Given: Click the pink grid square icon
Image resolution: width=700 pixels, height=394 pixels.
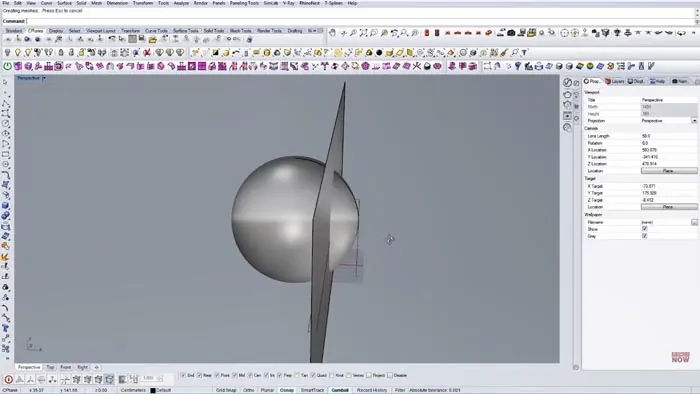Looking at the screenshot, I should tap(202, 66).
